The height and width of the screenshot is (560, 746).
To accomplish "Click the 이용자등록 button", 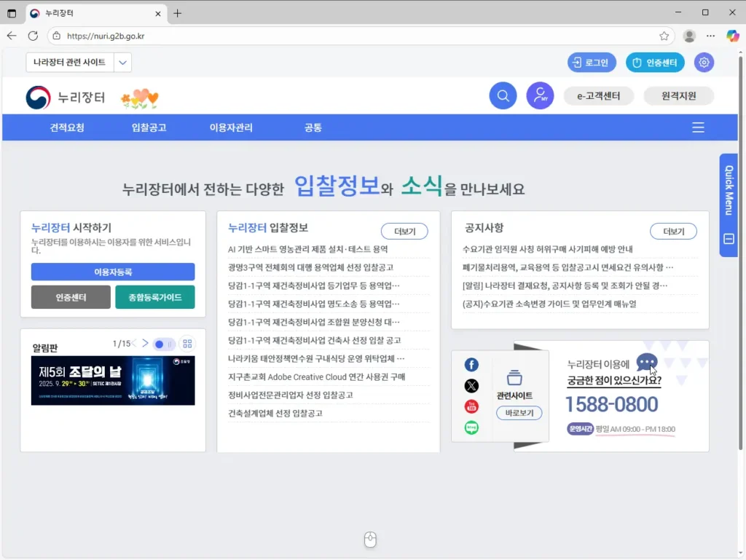I will point(113,272).
